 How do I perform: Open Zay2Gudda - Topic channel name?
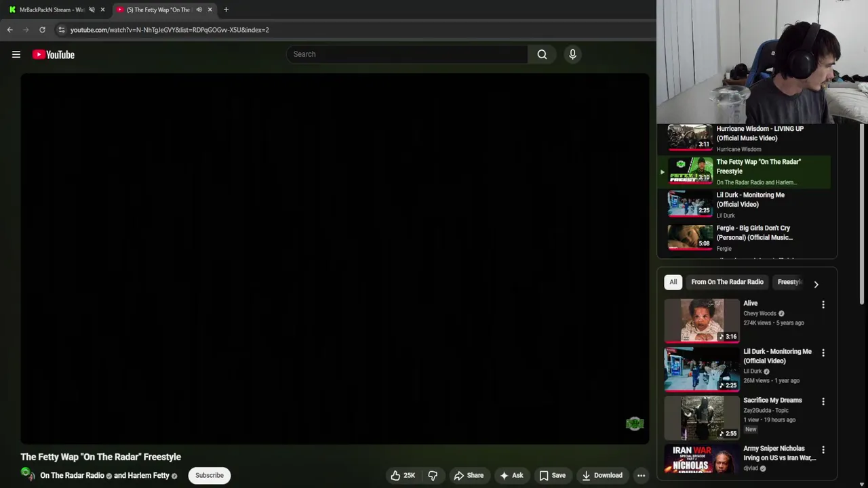coord(766,411)
